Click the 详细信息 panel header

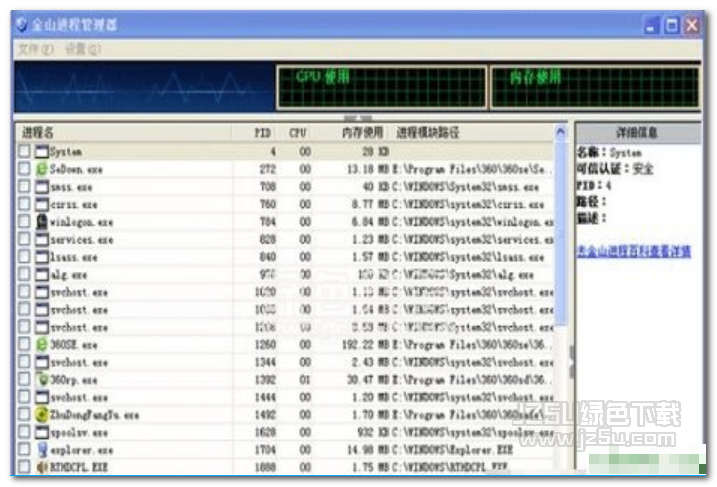[x=638, y=133]
